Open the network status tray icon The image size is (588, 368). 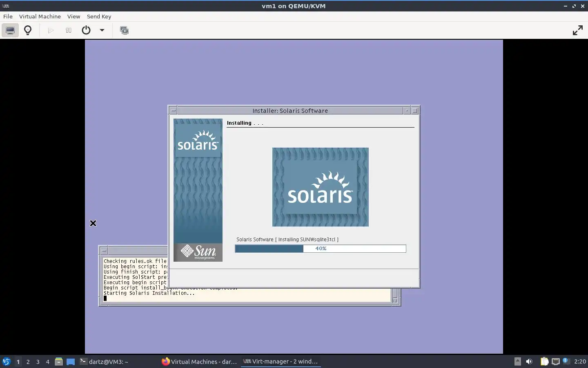coord(555,361)
